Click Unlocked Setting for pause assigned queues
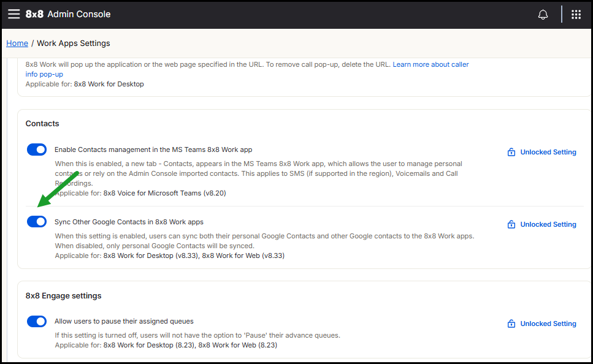 [x=548, y=324]
